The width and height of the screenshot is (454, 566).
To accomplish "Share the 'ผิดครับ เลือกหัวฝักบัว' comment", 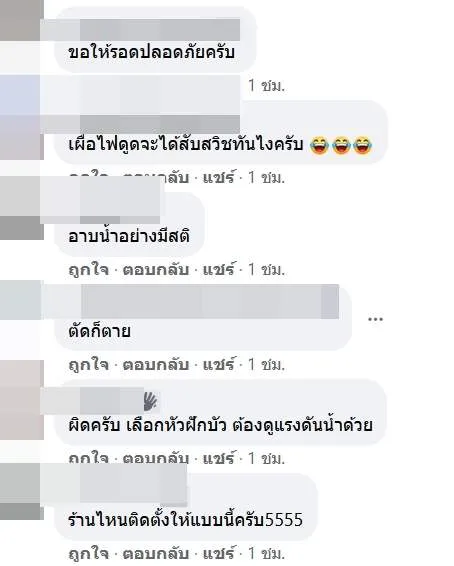I will [219, 459].
